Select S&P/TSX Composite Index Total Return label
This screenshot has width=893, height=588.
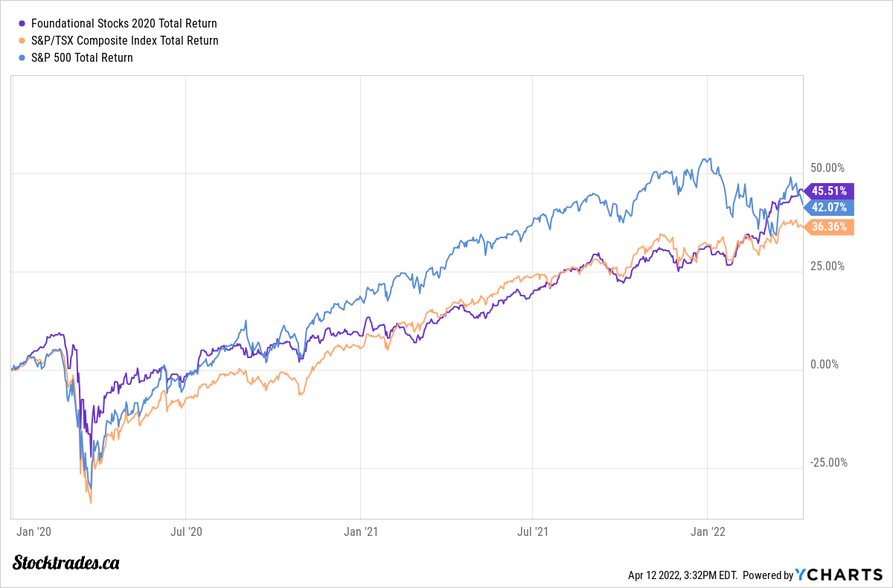point(125,41)
